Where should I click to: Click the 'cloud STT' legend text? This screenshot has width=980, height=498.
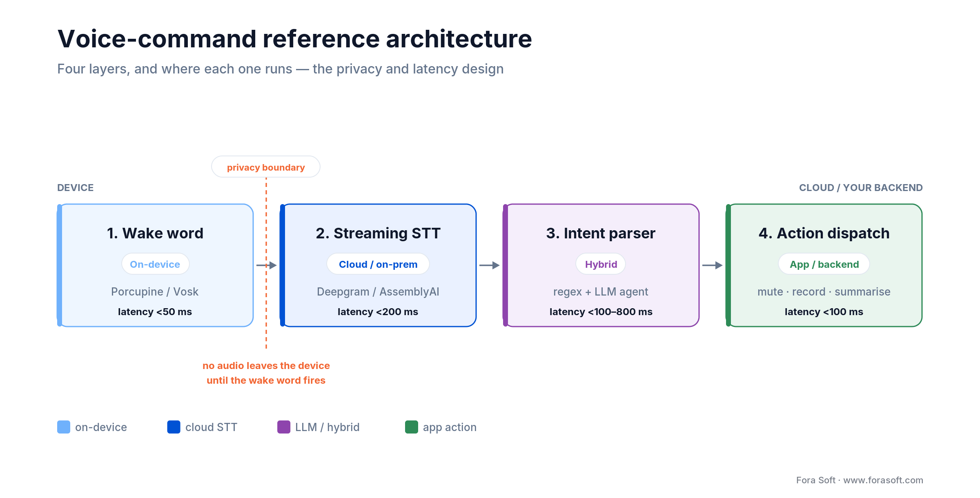click(x=212, y=427)
